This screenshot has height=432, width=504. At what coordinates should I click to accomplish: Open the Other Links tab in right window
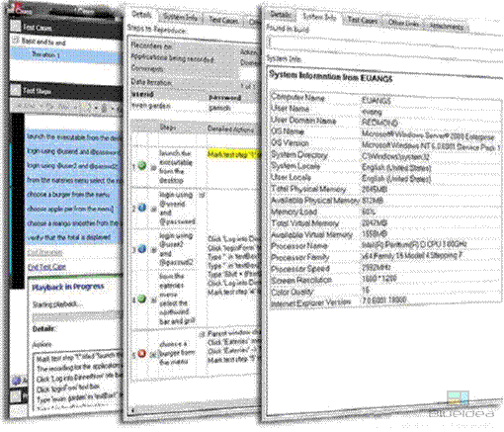[403, 23]
